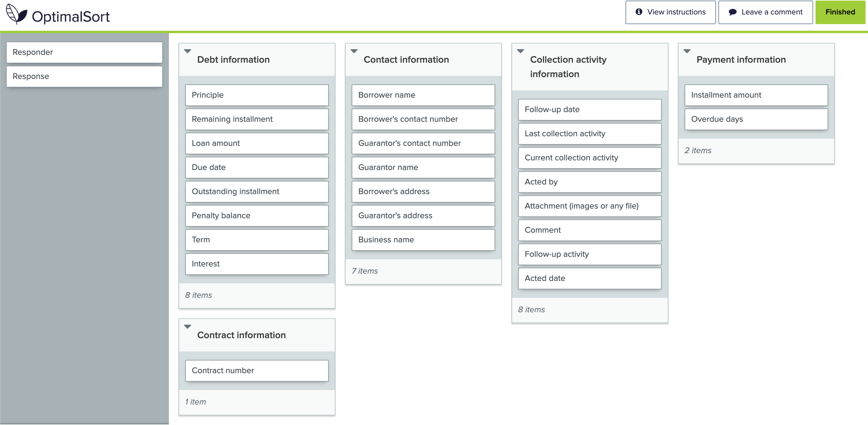This screenshot has width=868, height=425.
Task: Edit the Payment information group title
Action: (741, 60)
